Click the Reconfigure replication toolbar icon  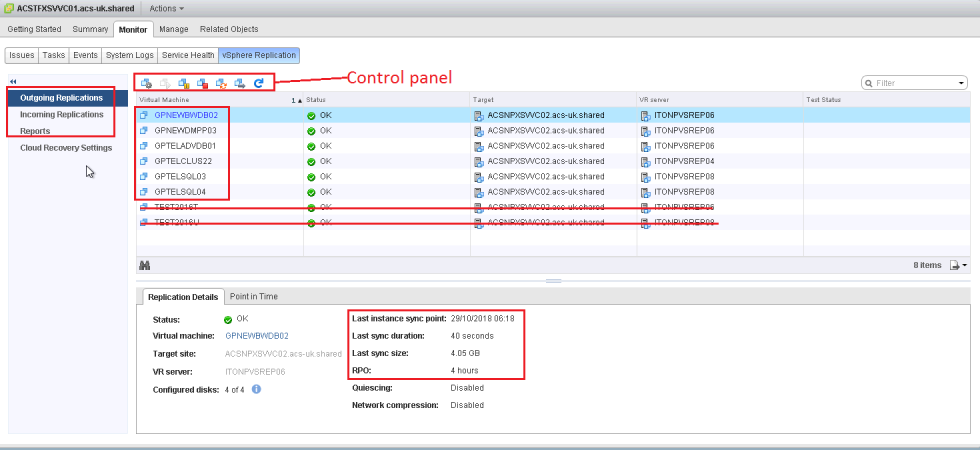coord(147,83)
